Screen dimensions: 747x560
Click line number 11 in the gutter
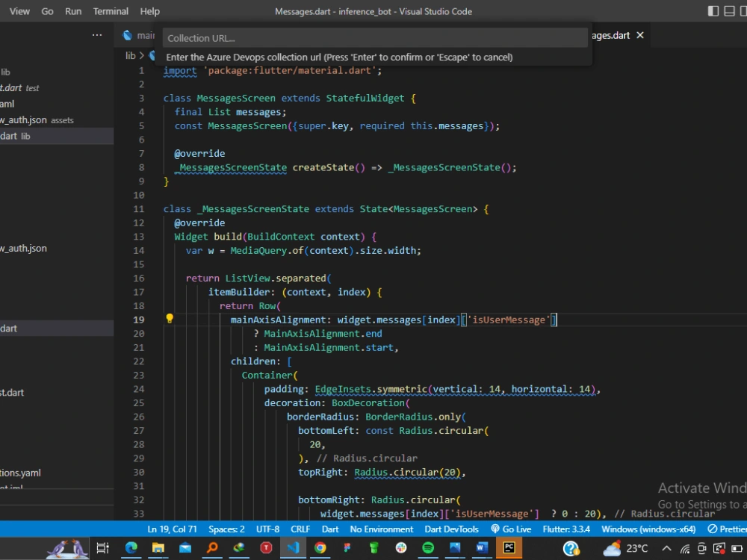pyautogui.click(x=139, y=209)
